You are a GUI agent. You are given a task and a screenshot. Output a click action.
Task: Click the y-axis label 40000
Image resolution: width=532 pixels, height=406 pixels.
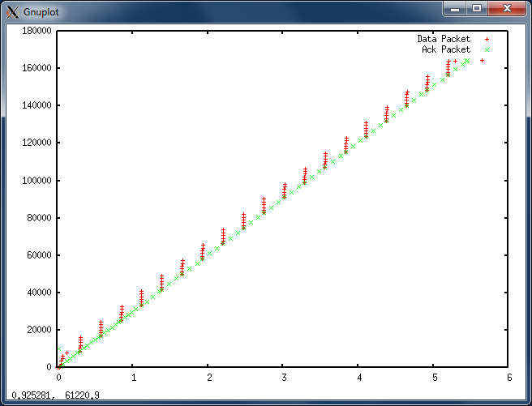coord(39,292)
